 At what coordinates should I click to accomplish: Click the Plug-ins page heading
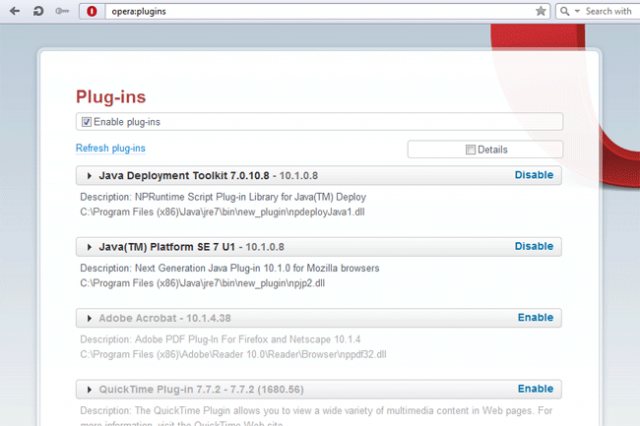click(x=111, y=98)
